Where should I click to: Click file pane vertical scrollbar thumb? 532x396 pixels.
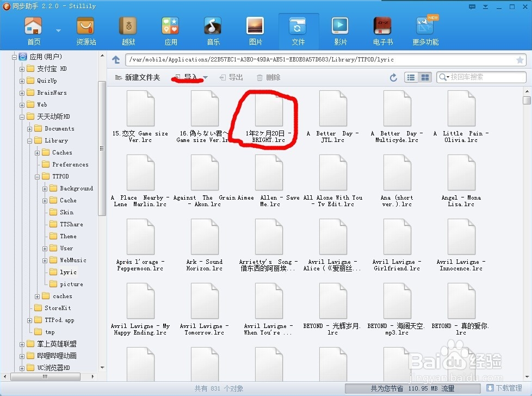tap(527, 101)
